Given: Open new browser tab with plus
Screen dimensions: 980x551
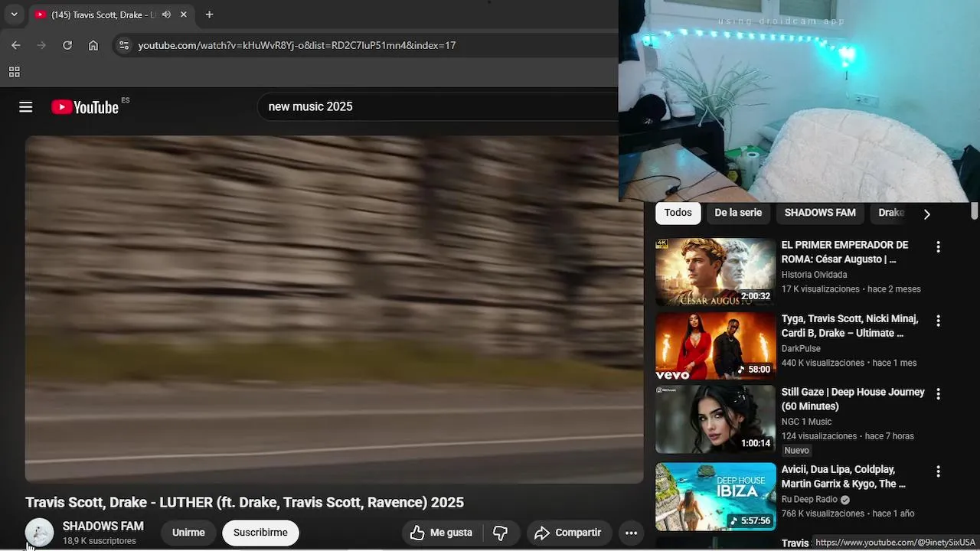Looking at the screenshot, I should (209, 15).
